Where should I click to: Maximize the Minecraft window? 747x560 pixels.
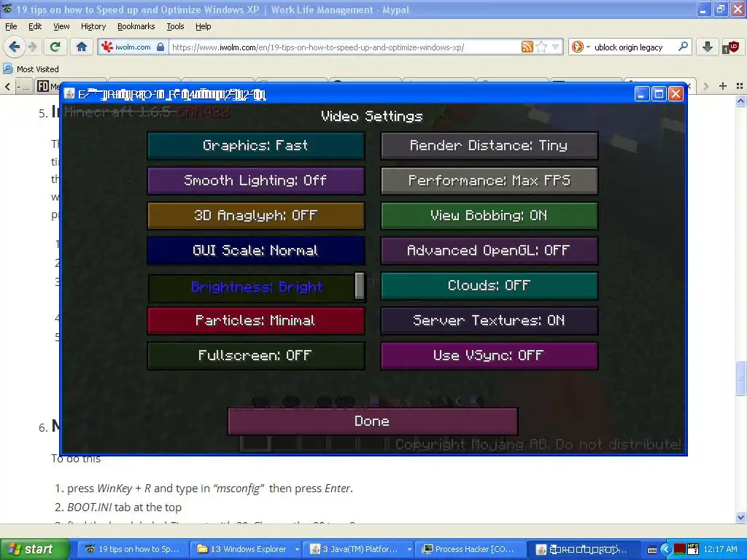coord(659,94)
